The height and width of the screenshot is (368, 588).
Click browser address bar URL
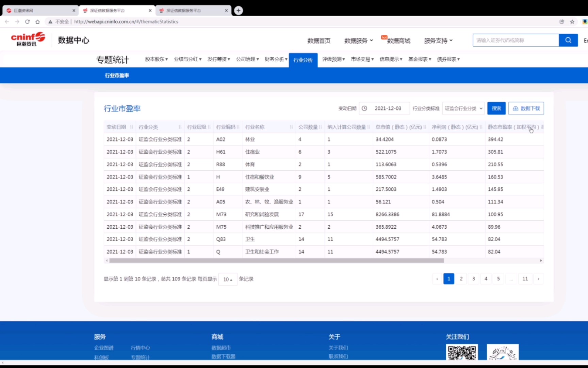[126, 21]
